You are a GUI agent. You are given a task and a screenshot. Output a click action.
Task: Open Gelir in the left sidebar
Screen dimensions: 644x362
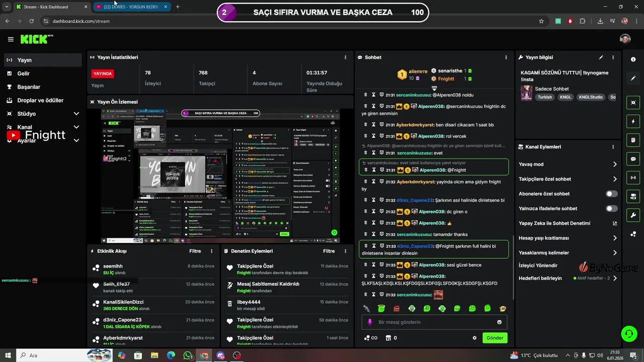click(x=43, y=73)
